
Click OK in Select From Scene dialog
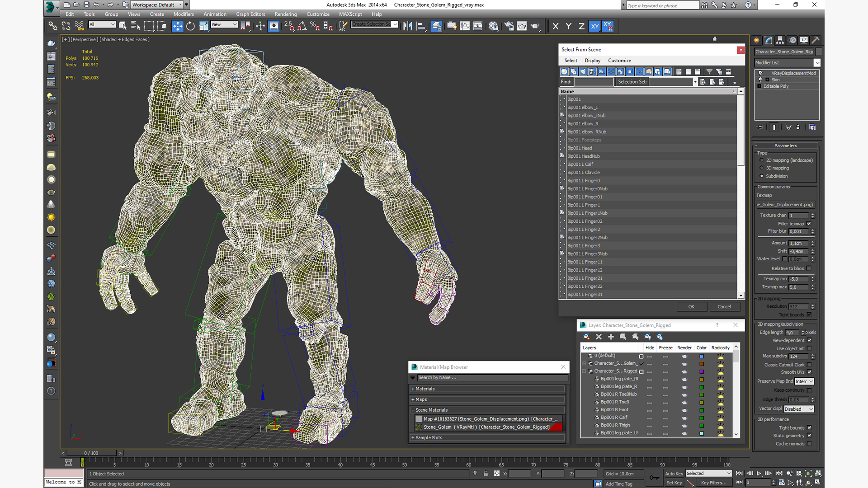[691, 307]
